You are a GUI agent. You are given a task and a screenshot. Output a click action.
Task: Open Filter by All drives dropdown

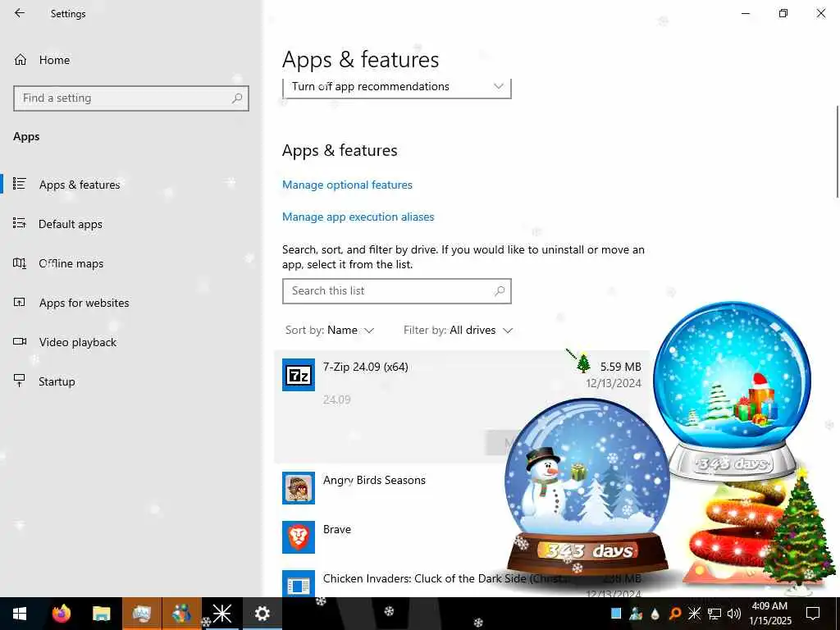tap(458, 330)
